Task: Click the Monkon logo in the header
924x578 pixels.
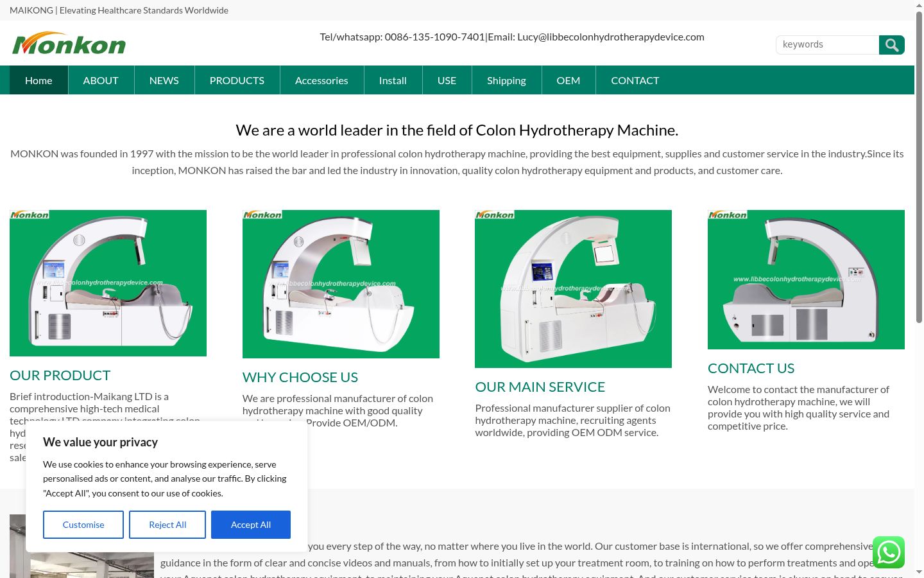Action: pos(69,44)
